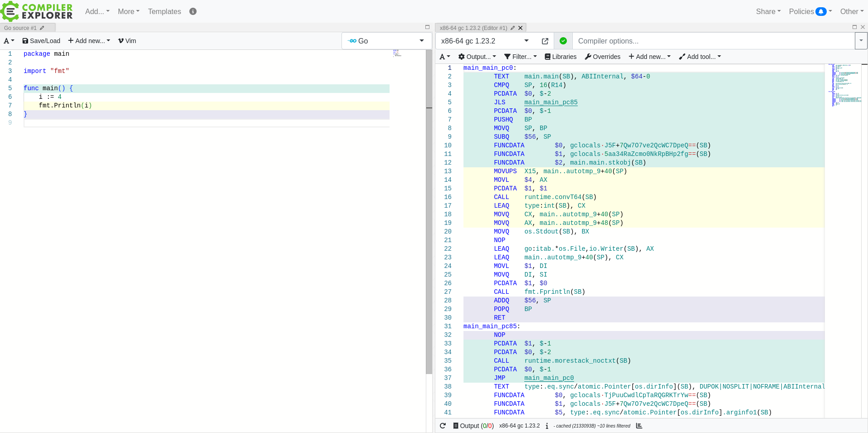868x433 pixels.
Task: Expand the x86-64 gc 1.23.2 compiler selector
Action: (484, 41)
